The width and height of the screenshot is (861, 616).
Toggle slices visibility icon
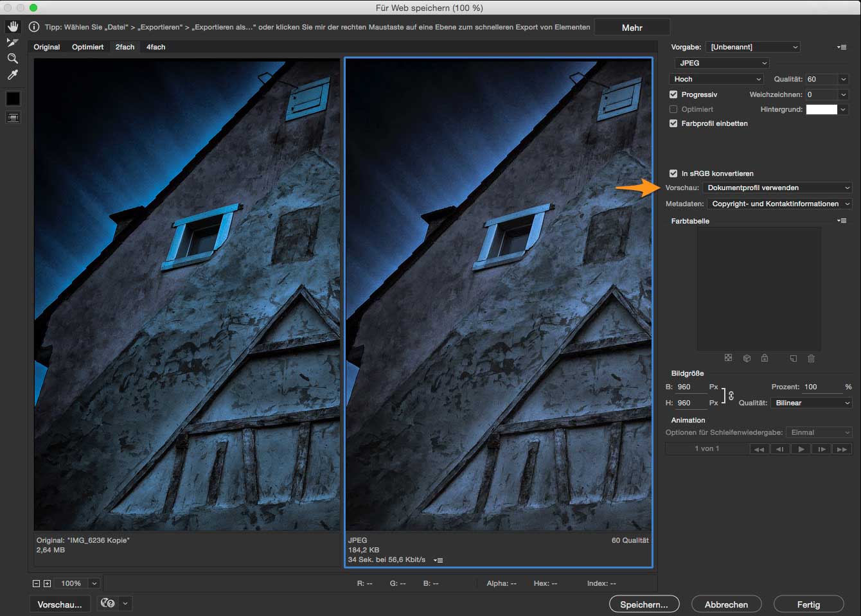pyautogui.click(x=13, y=118)
